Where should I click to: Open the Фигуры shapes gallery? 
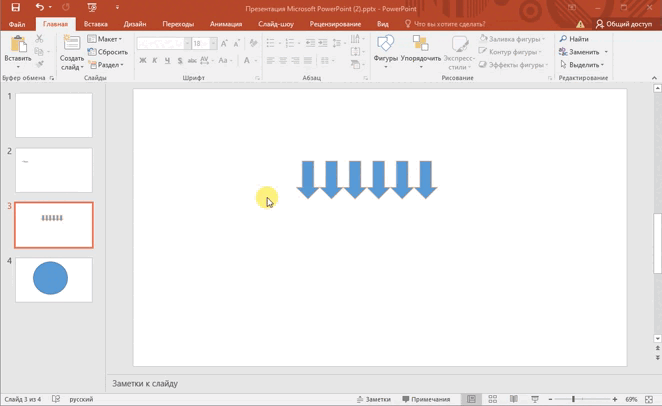[385, 52]
